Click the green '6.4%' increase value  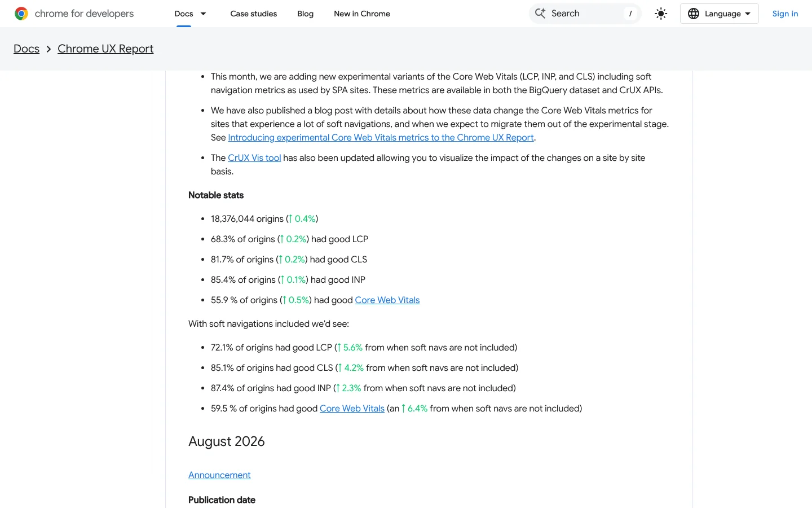(x=417, y=409)
